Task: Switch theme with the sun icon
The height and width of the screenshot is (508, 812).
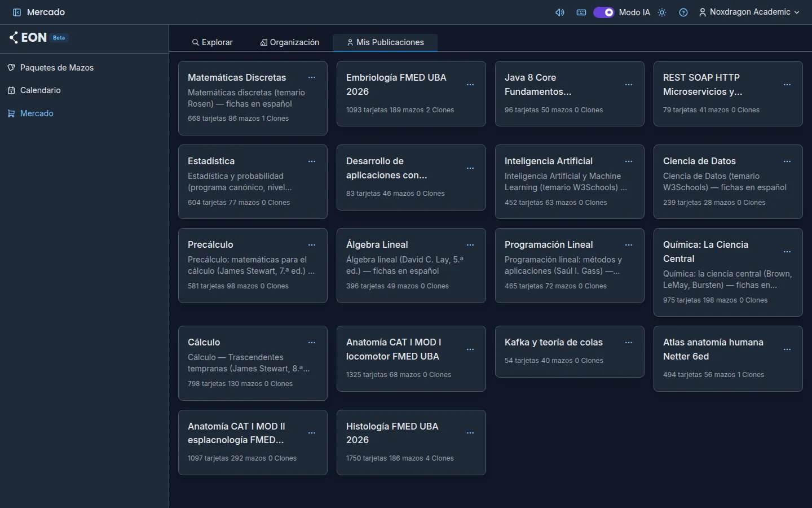Action: tap(662, 12)
